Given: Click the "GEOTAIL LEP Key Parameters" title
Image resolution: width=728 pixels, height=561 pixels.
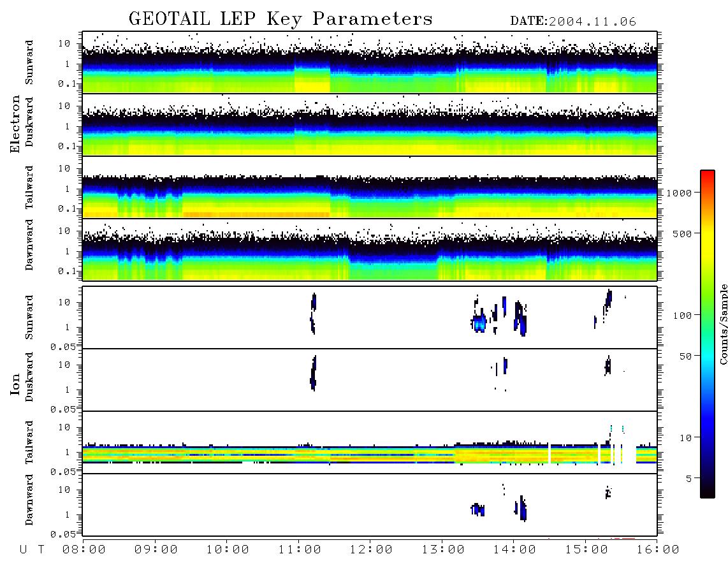Looking at the screenshot, I should (x=280, y=19).
